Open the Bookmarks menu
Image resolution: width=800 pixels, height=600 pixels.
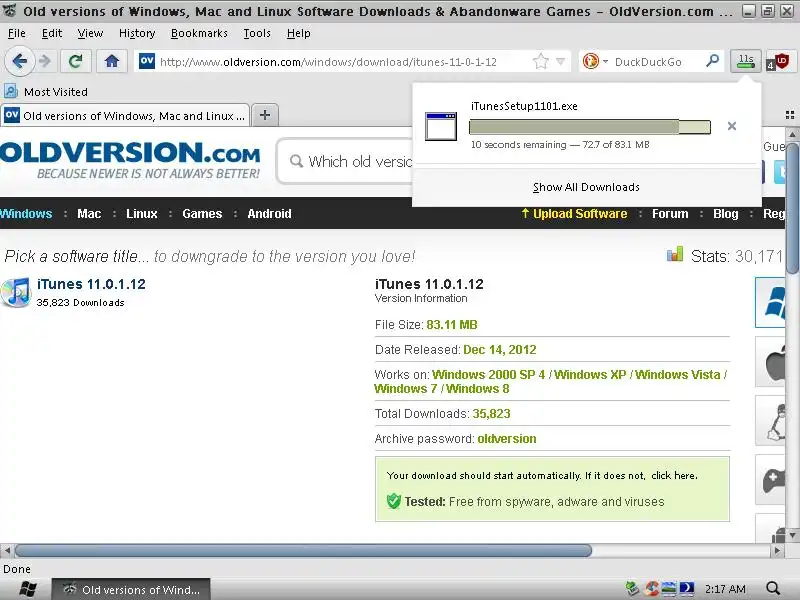[x=199, y=33]
